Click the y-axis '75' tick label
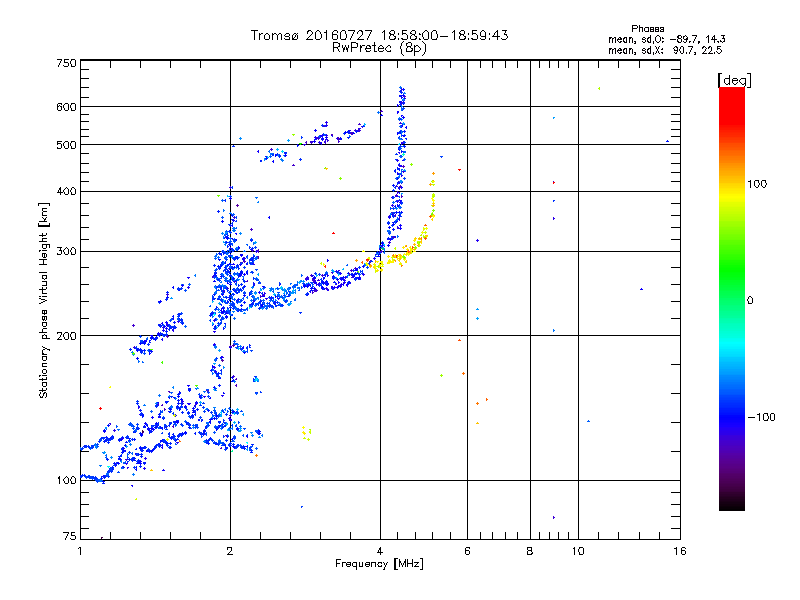 tap(69, 536)
